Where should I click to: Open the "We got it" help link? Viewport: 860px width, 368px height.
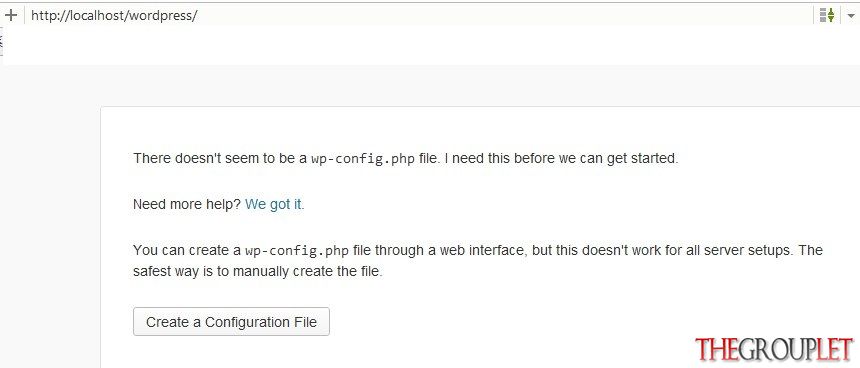pos(273,205)
